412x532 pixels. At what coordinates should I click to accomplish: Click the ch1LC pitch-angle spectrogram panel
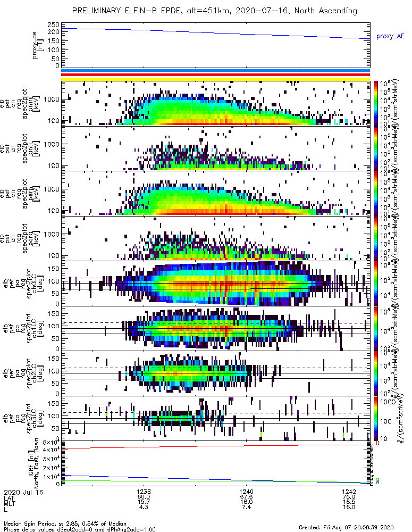click(x=215, y=328)
